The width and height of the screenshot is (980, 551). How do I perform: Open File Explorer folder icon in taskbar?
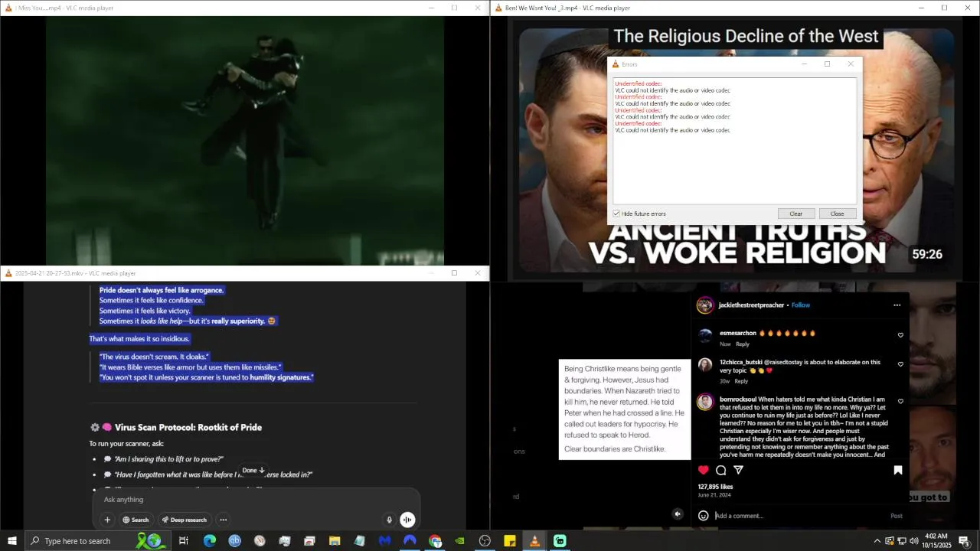(x=335, y=541)
